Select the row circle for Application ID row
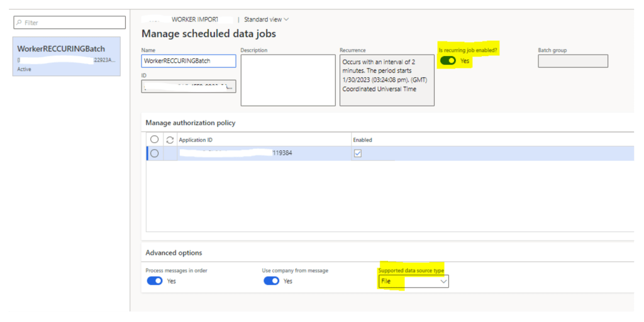Screen dimensions: 644x322 click(155, 153)
